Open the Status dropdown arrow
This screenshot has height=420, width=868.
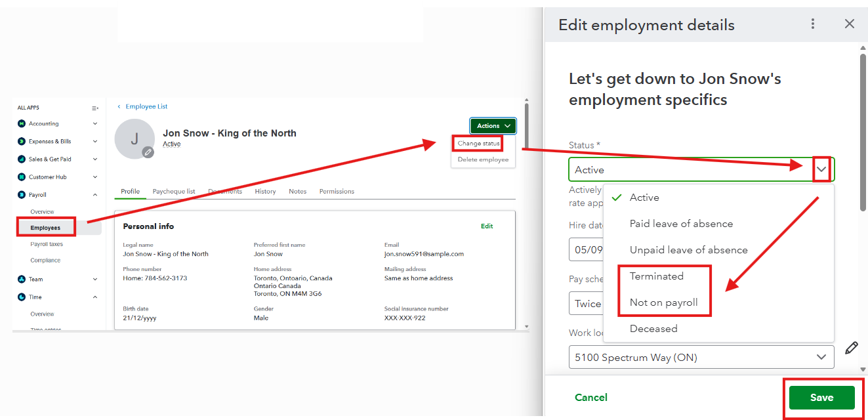click(x=821, y=169)
